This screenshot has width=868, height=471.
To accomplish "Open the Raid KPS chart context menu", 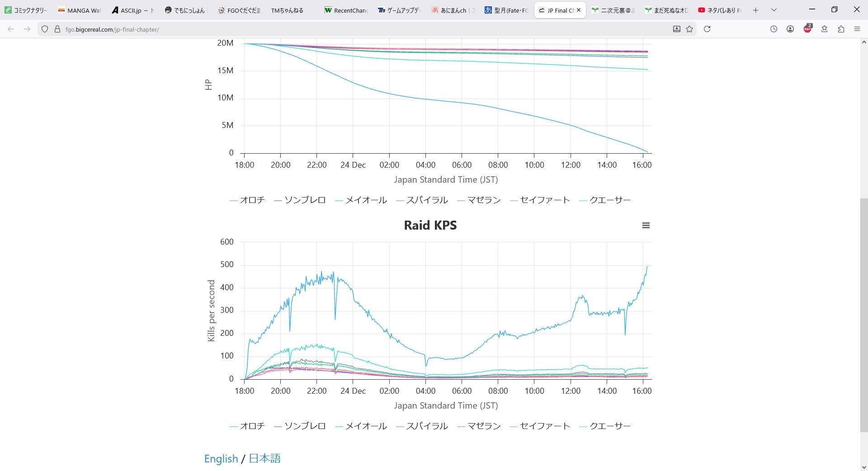I will (646, 226).
